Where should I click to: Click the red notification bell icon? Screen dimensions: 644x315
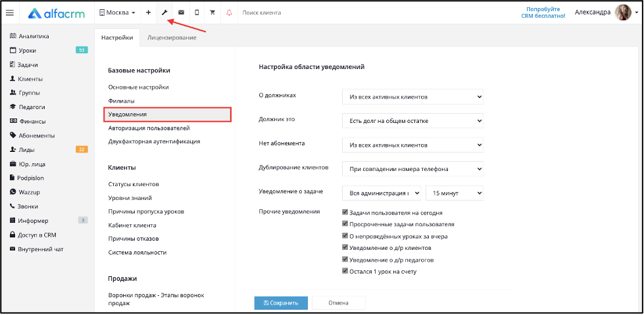(229, 12)
